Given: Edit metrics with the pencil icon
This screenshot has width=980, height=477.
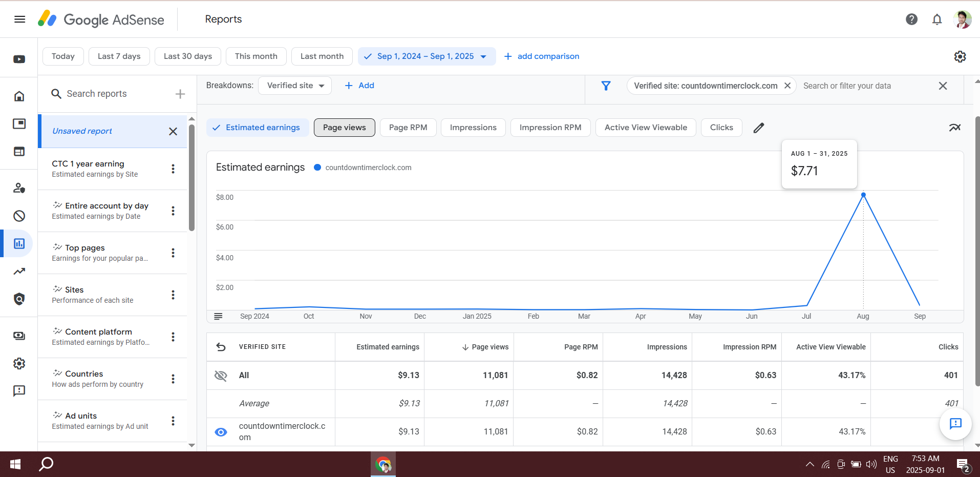Looking at the screenshot, I should click(759, 128).
